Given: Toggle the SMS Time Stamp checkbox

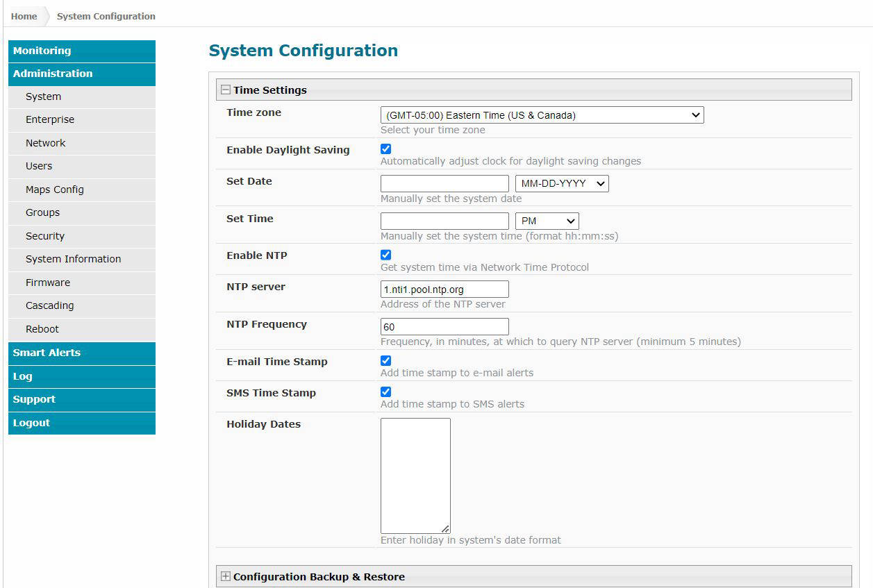Looking at the screenshot, I should (x=385, y=392).
